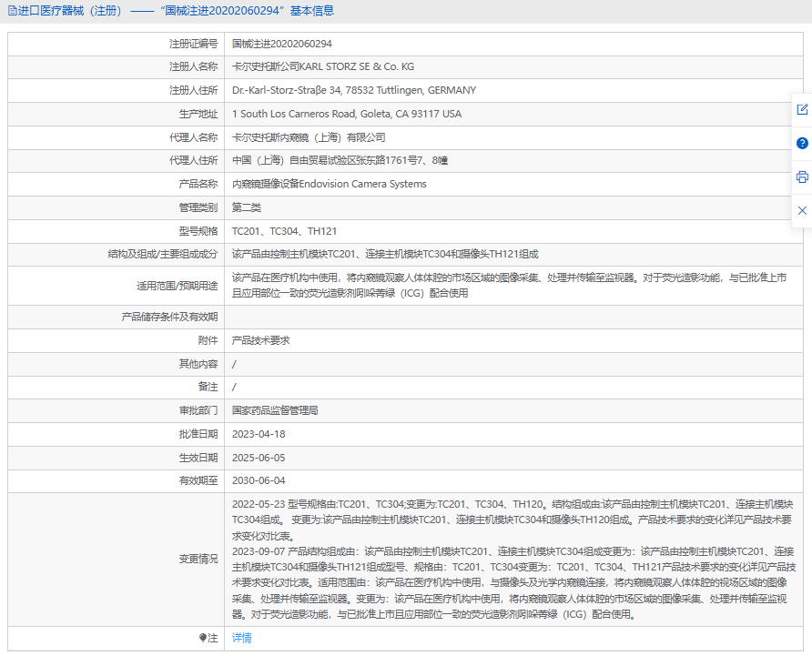Click the intended use text in 适用范围 row

(x=509, y=286)
